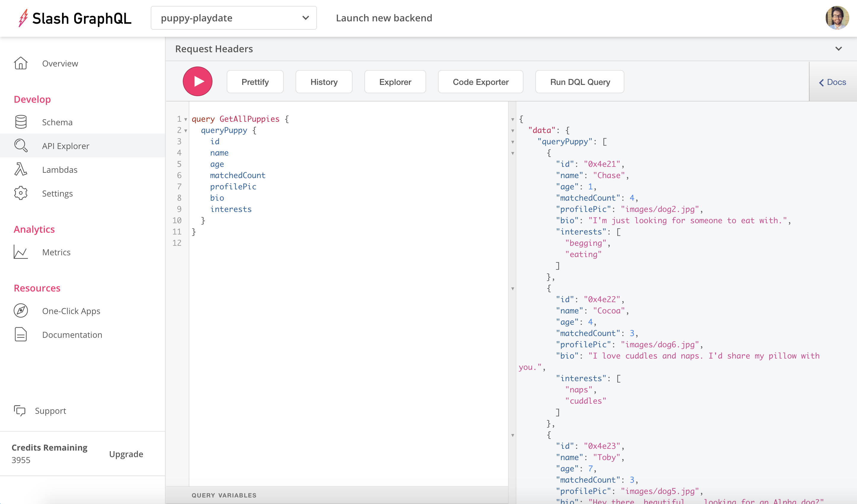
Task: Click the Lambdas lambda icon
Action: (21, 169)
